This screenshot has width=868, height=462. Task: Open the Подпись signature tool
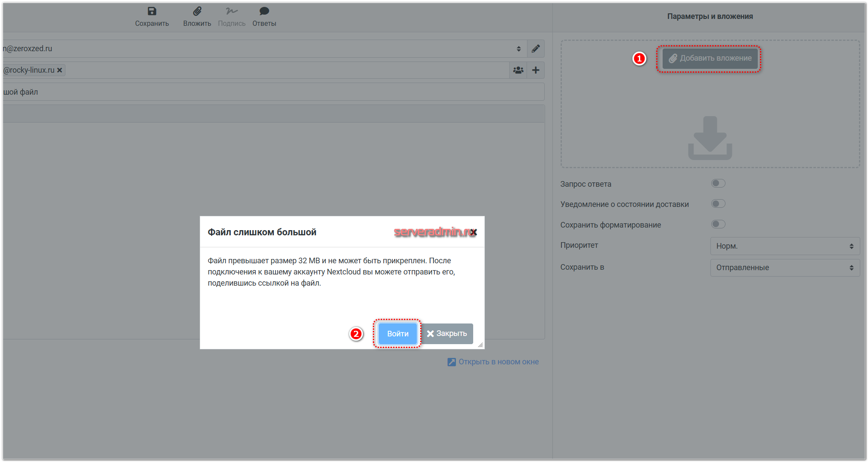coord(232,12)
